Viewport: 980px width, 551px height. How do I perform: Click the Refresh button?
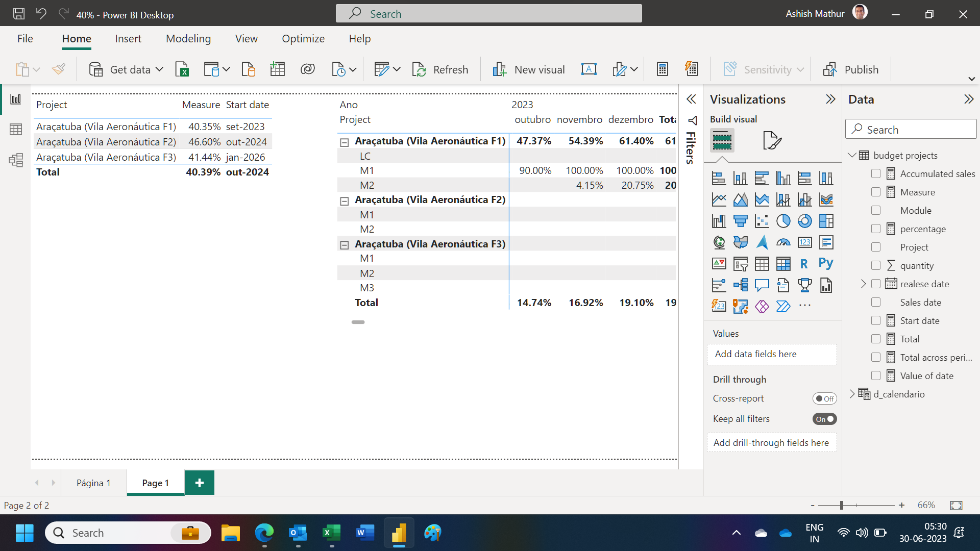coord(440,69)
